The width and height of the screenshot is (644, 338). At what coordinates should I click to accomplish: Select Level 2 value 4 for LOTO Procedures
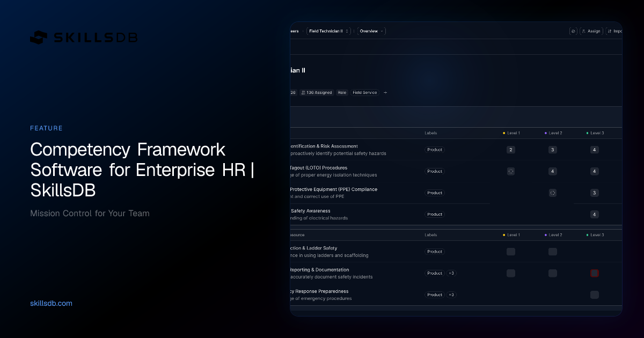point(553,171)
